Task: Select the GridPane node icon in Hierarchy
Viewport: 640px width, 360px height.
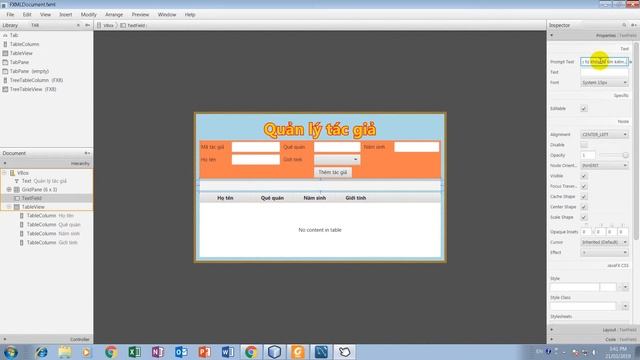Action: coord(17,189)
